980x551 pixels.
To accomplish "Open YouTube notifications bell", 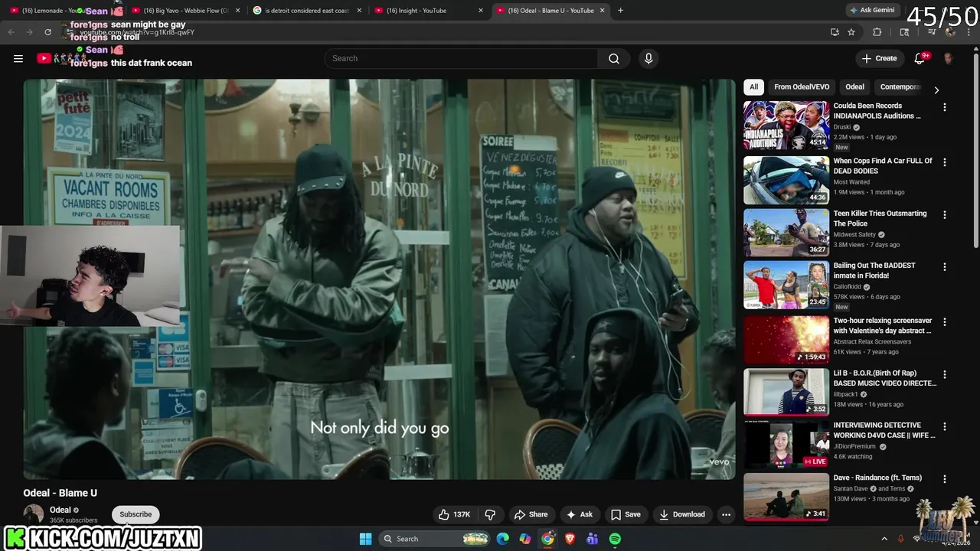I will [x=920, y=58].
